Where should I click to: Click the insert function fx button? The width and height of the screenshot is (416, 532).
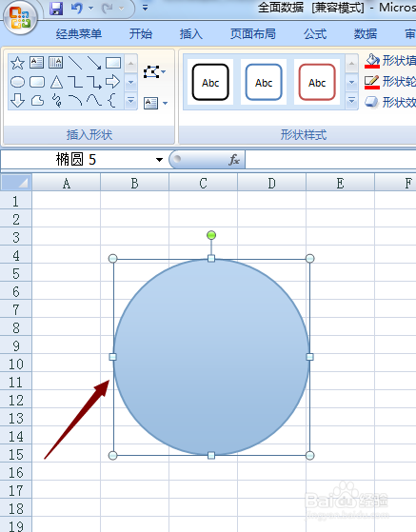pos(234,160)
